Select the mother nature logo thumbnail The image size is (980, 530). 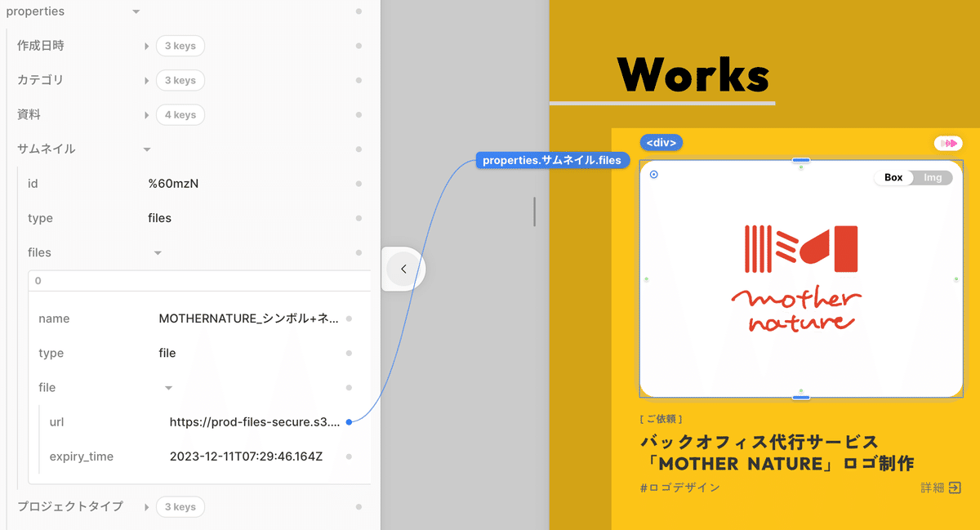pos(801,278)
